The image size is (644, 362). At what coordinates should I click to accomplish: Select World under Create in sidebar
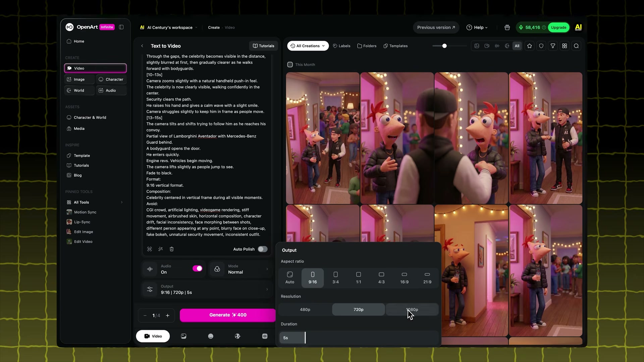coord(79,90)
